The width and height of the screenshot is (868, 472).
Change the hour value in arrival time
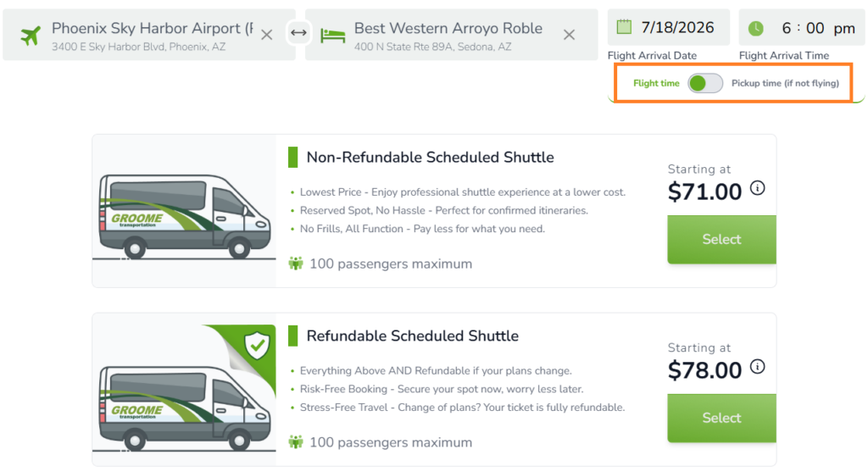(x=786, y=28)
